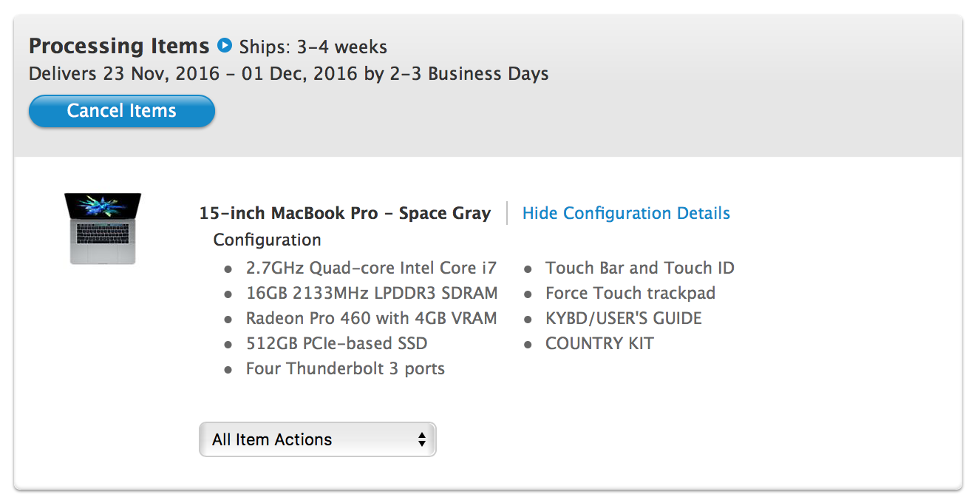Select the KYBD/USER'S GUIDE entry
Viewport: 980px width, 503px height.
(623, 318)
